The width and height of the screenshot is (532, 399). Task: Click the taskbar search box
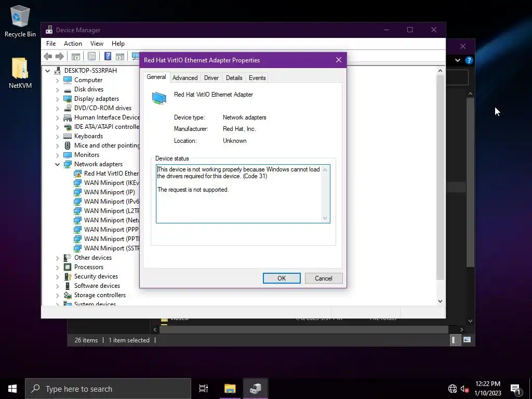point(108,389)
